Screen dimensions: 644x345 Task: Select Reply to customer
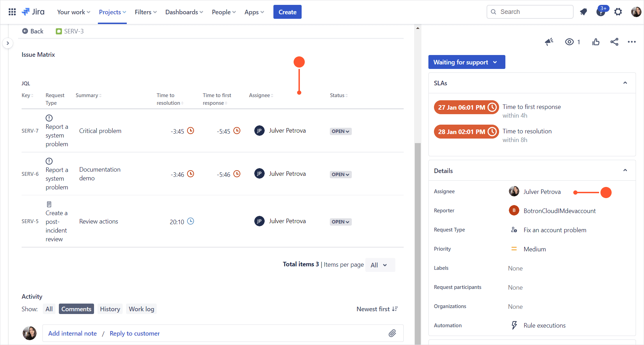(x=134, y=333)
